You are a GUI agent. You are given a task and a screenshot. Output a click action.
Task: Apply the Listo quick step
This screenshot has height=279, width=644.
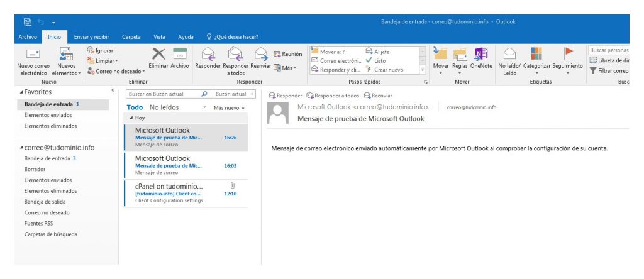tap(376, 61)
